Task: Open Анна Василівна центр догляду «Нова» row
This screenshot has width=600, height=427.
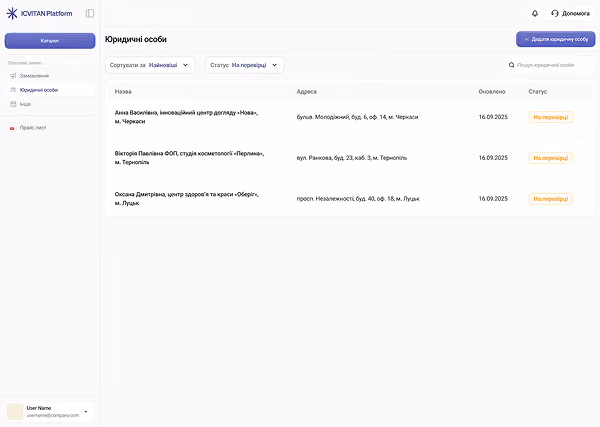Action: [349, 117]
